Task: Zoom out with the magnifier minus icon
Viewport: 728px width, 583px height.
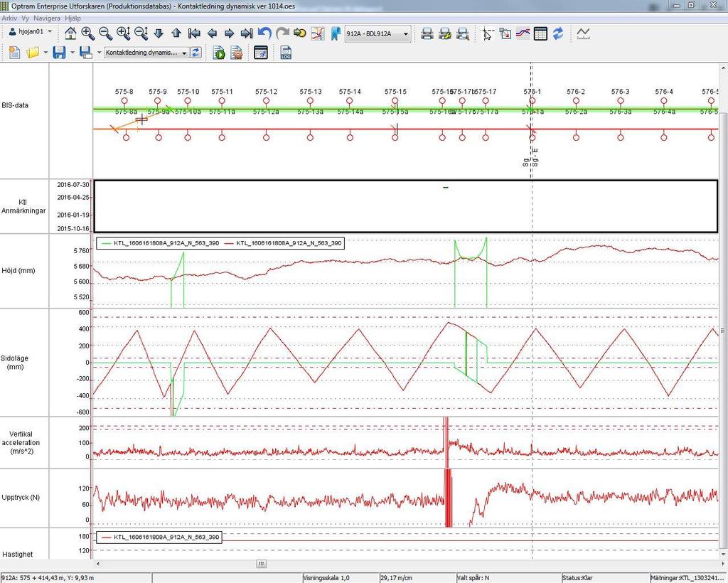Action: point(105,33)
